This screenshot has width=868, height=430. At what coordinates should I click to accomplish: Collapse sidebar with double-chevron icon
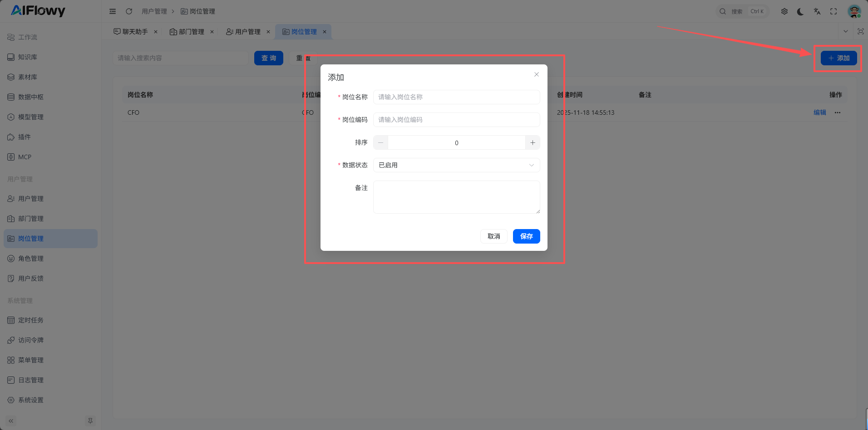[x=11, y=421]
